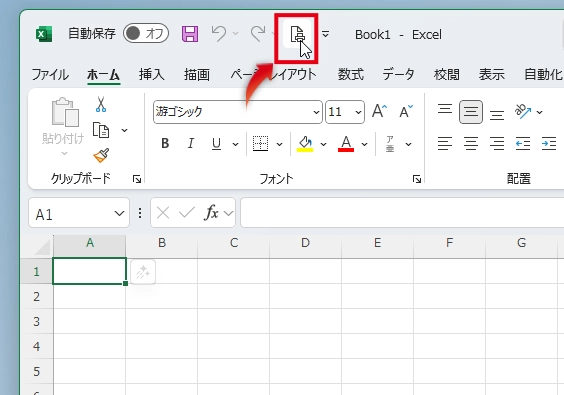Open the font color dropdown arrow
564x395 pixels.
pyautogui.click(x=365, y=144)
